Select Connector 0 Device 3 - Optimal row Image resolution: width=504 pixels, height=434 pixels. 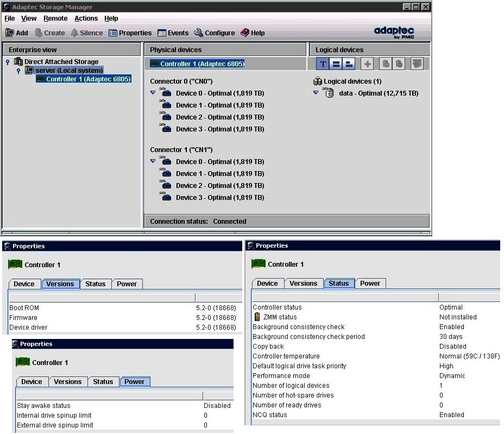pos(212,129)
